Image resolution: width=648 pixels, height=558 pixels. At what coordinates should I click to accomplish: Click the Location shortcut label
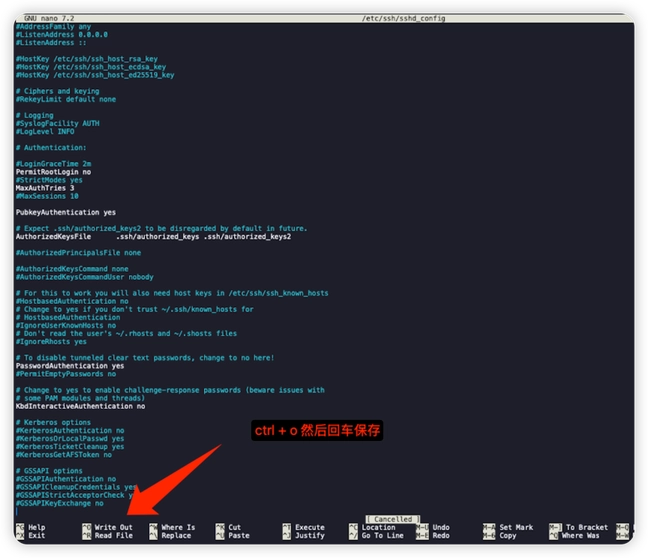click(x=378, y=527)
